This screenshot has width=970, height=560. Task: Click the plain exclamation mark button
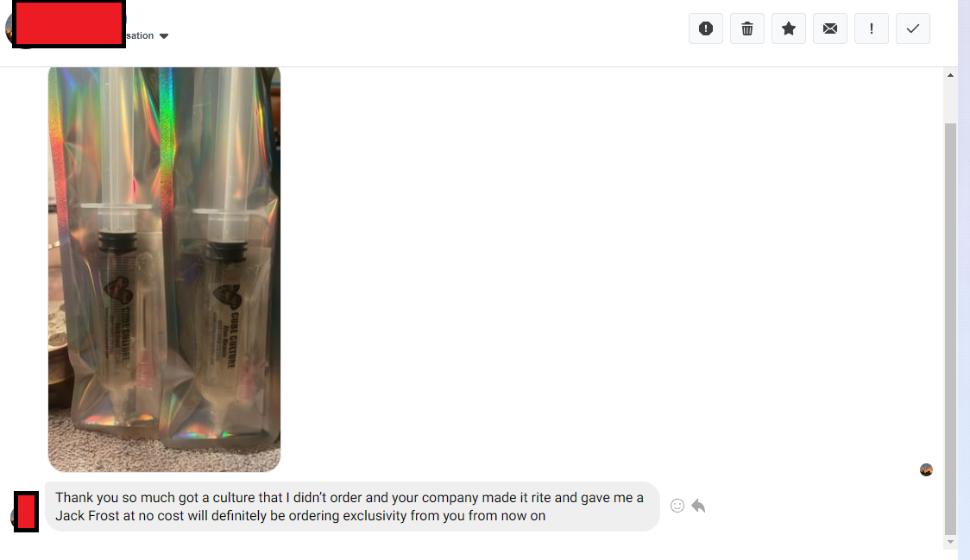[x=872, y=28]
